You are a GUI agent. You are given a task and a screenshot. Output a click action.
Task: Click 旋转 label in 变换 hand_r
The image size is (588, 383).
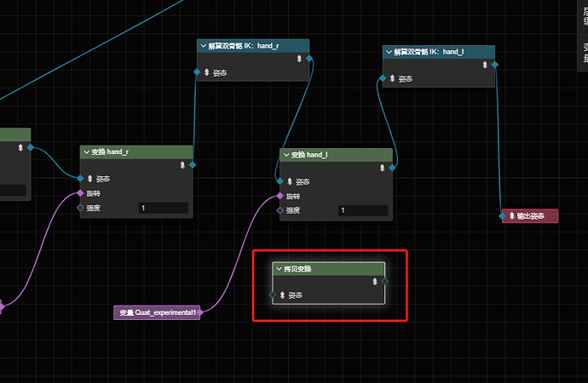[x=94, y=193]
